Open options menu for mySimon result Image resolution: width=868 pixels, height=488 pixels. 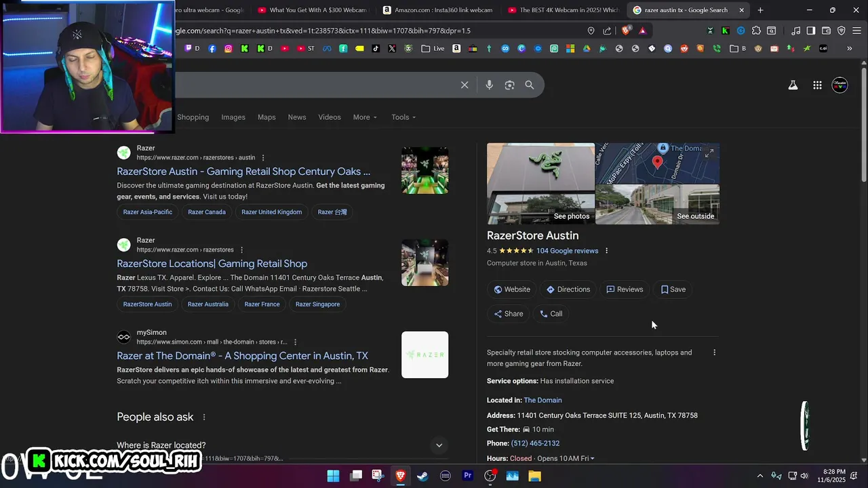295,342
